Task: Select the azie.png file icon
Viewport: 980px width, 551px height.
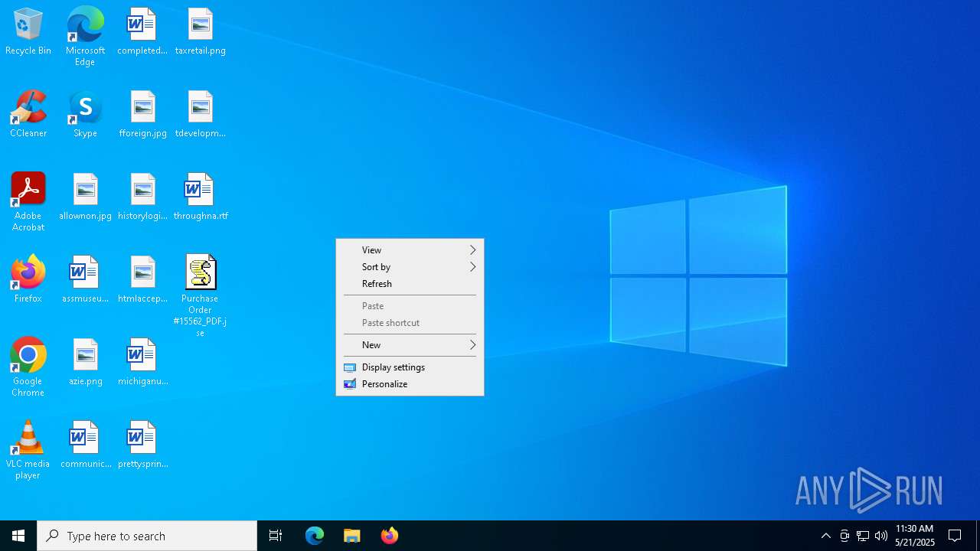Action: coord(85,363)
